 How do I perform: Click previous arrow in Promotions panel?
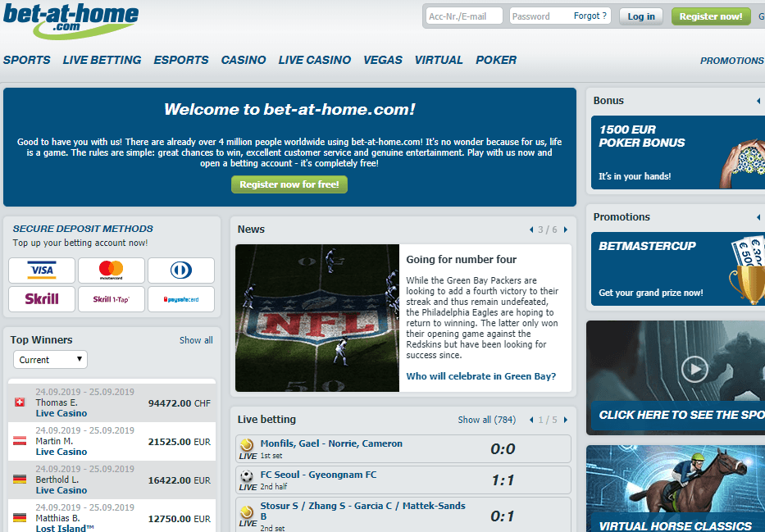click(x=758, y=217)
